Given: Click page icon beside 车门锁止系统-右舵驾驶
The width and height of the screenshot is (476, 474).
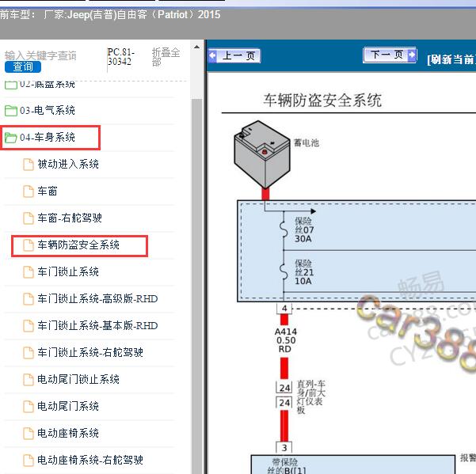Looking at the screenshot, I should [x=29, y=353].
